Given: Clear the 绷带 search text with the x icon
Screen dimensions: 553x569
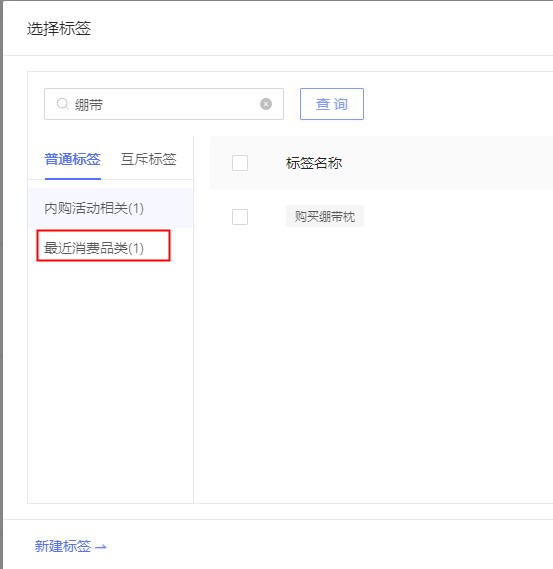Looking at the screenshot, I should tap(266, 104).
